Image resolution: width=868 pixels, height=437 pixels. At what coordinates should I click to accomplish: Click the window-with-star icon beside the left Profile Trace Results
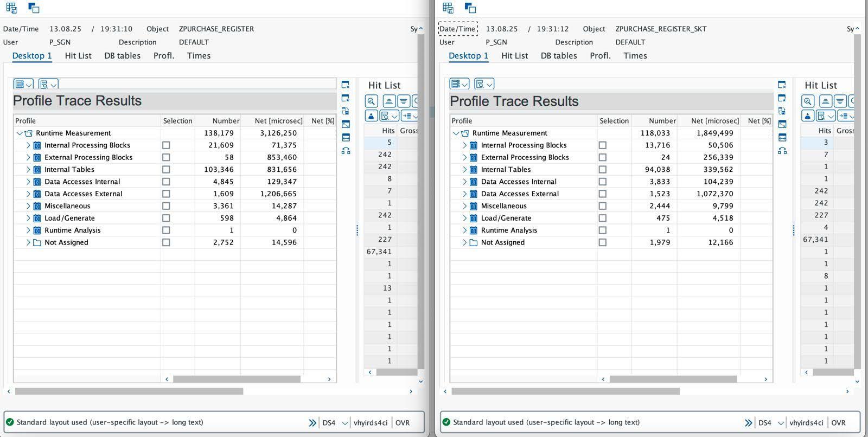346,98
